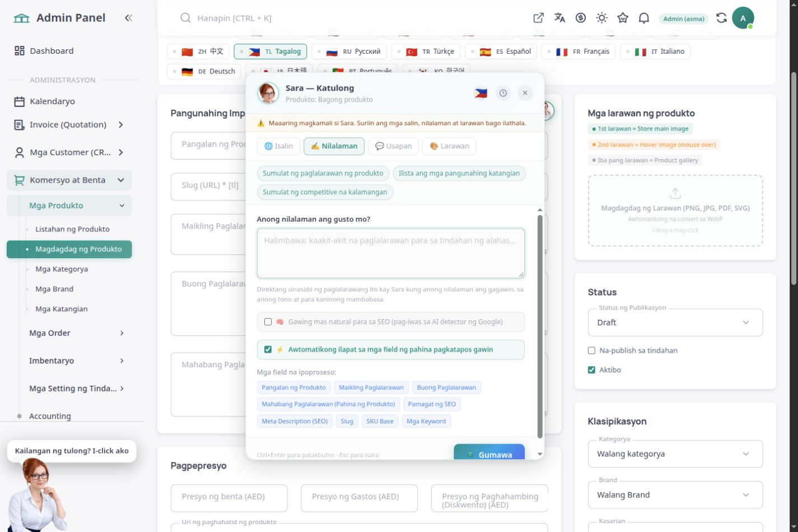Open favorites star icon
Screen dimensions: 798x532
[x=623, y=18]
